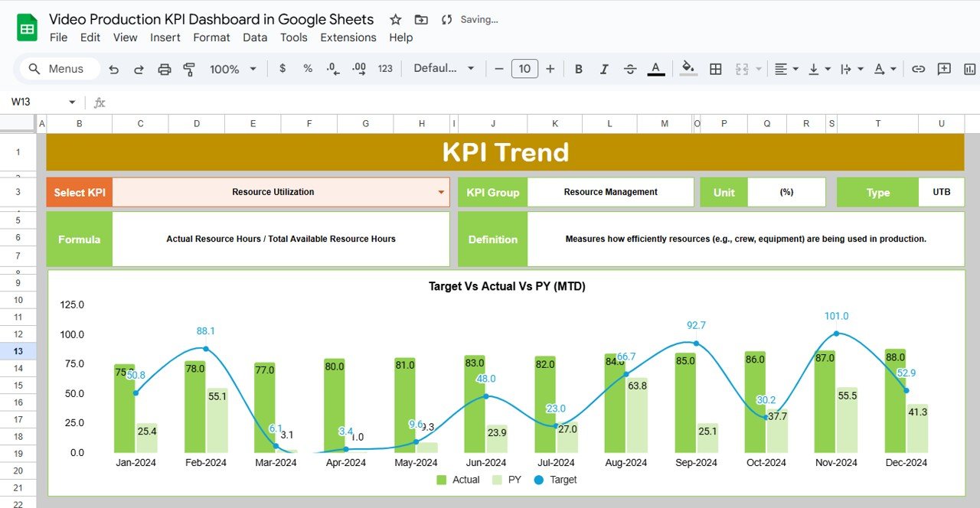Toggle italic formatting
Screen dimensions: 980x508
[604, 69]
